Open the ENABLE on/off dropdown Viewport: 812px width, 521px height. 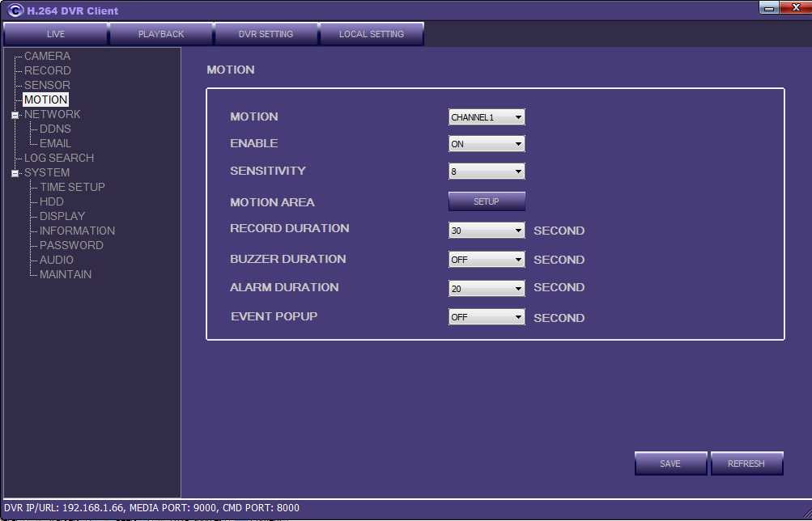(x=487, y=144)
